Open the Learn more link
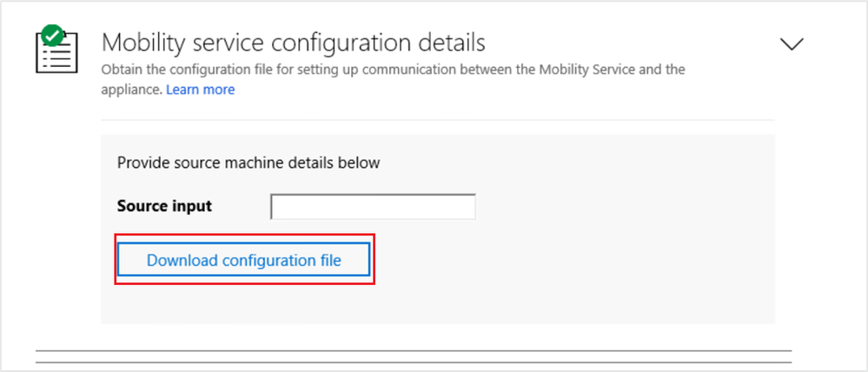The height and width of the screenshot is (372, 868). [201, 90]
